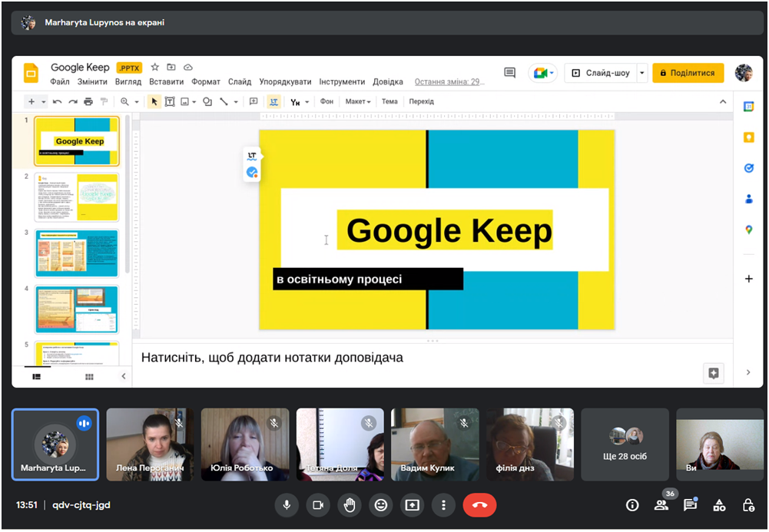Open the Макет layout dropdown
Image resolution: width=769 pixels, height=532 pixels.
point(357,101)
